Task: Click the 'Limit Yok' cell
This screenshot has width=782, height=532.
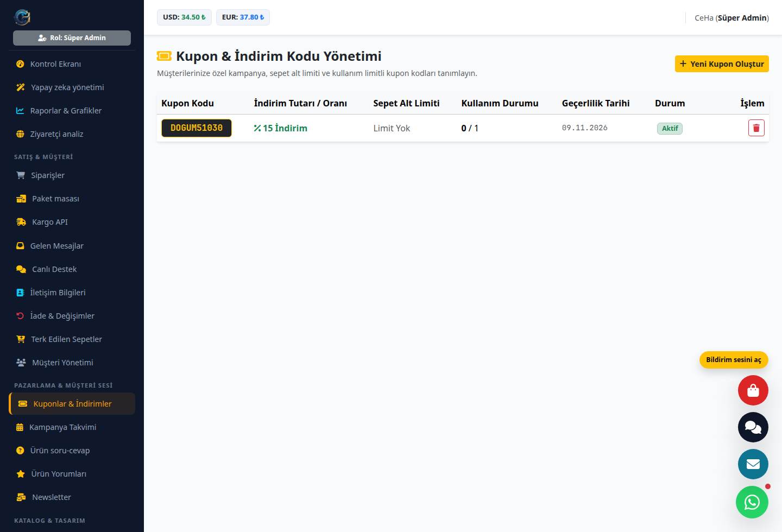Action: click(392, 128)
